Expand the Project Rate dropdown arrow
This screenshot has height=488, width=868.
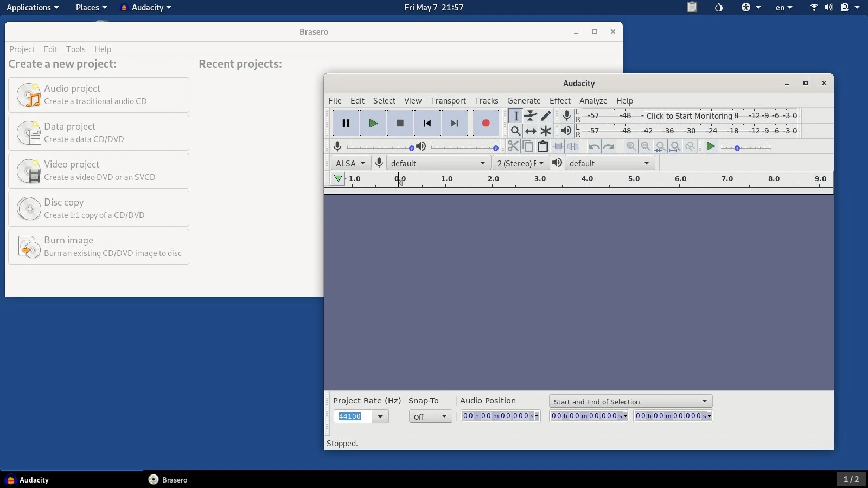tap(380, 416)
